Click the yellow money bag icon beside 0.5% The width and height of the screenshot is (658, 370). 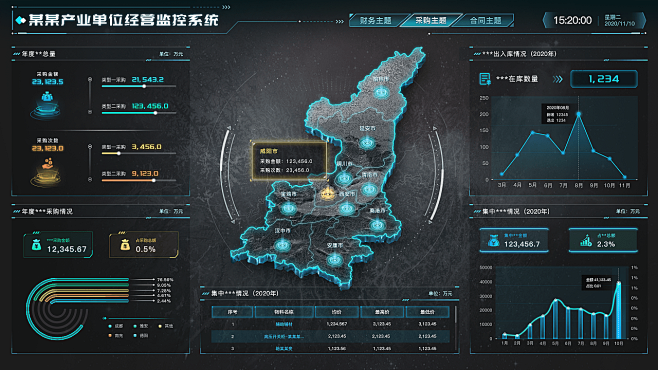coord(125,245)
